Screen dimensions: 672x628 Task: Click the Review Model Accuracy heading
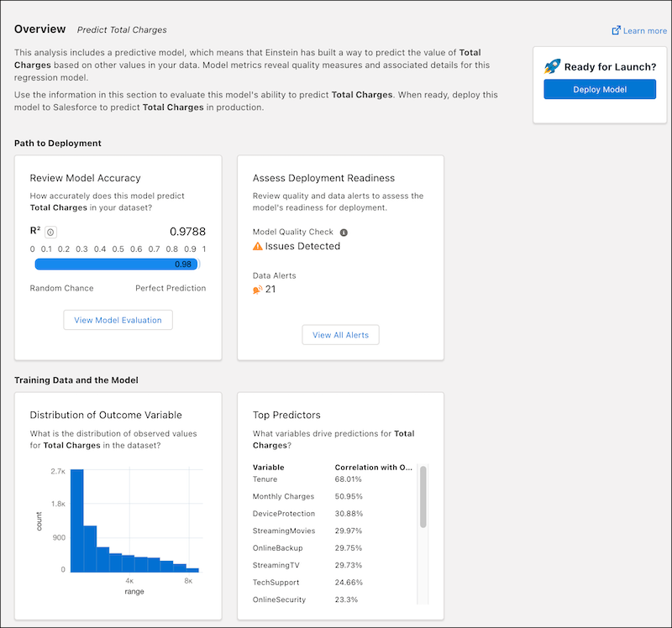point(86,178)
